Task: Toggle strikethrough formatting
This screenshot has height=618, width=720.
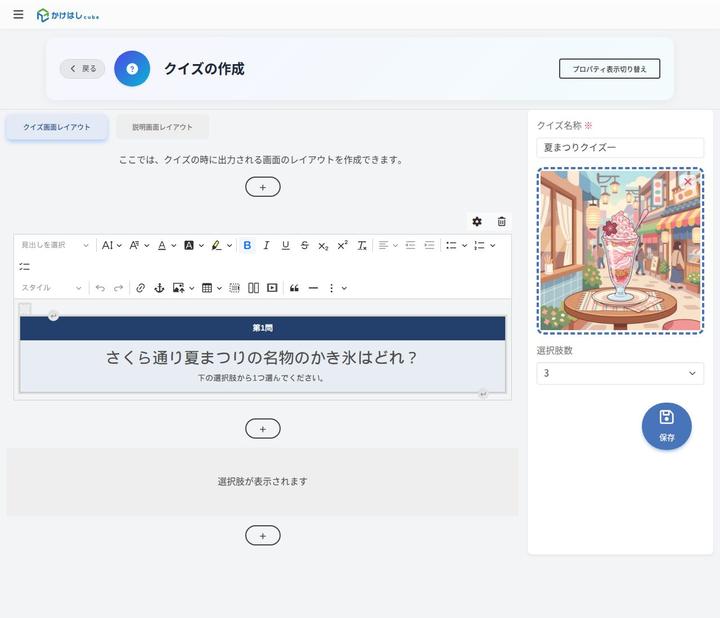Action: (304, 245)
